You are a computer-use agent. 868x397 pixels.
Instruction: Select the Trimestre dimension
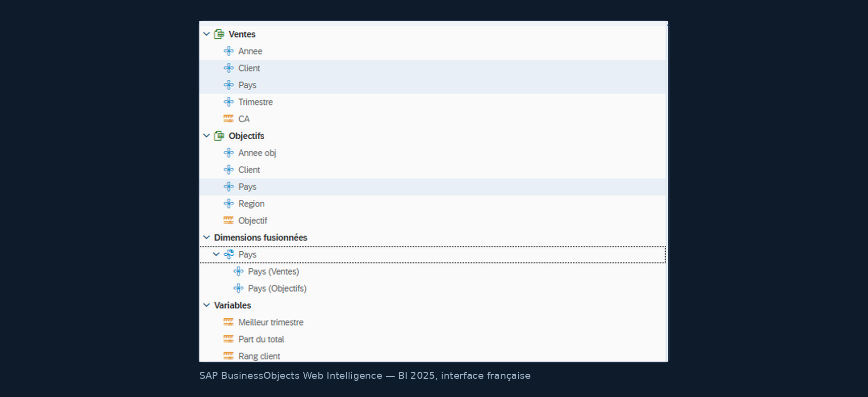coord(255,102)
